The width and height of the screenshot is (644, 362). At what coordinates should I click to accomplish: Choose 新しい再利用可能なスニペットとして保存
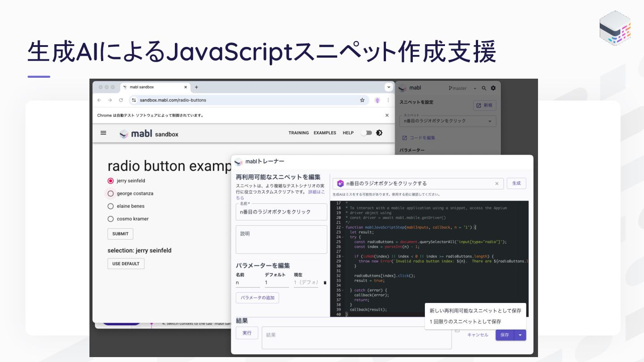[x=475, y=311]
